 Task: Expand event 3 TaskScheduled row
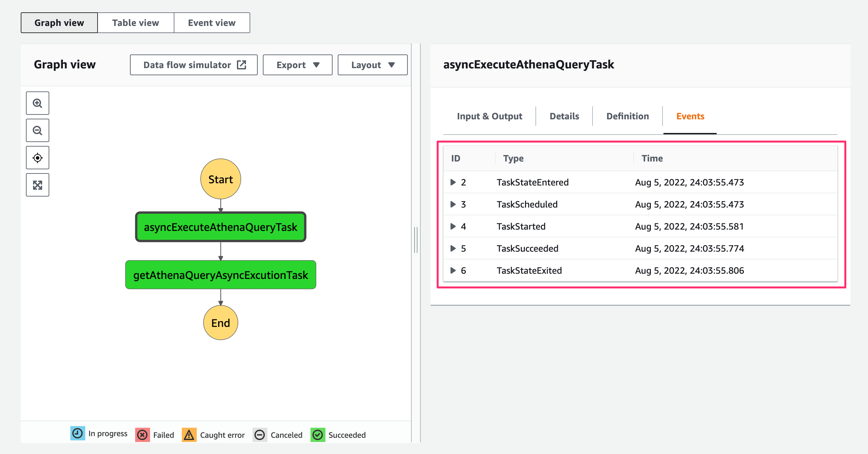click(453, 204)
